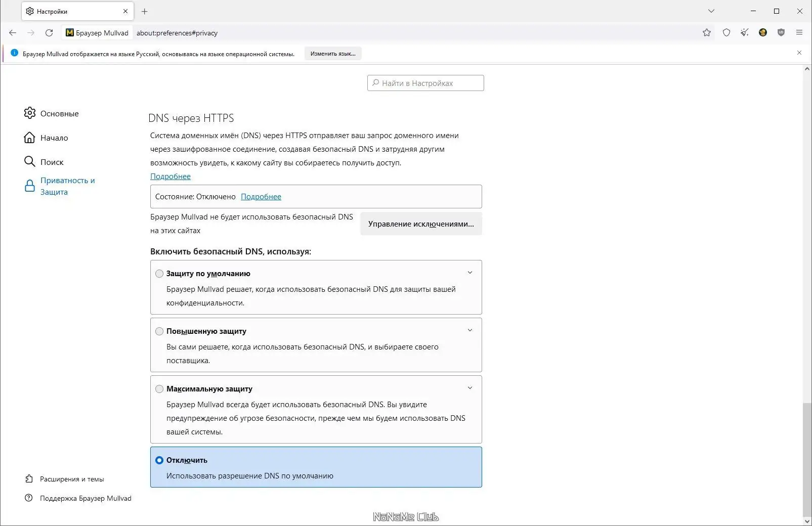Select the 'Максимальную защиту' radio button
Viewport: 812px width, 526px height.
[x=159, y=389]
